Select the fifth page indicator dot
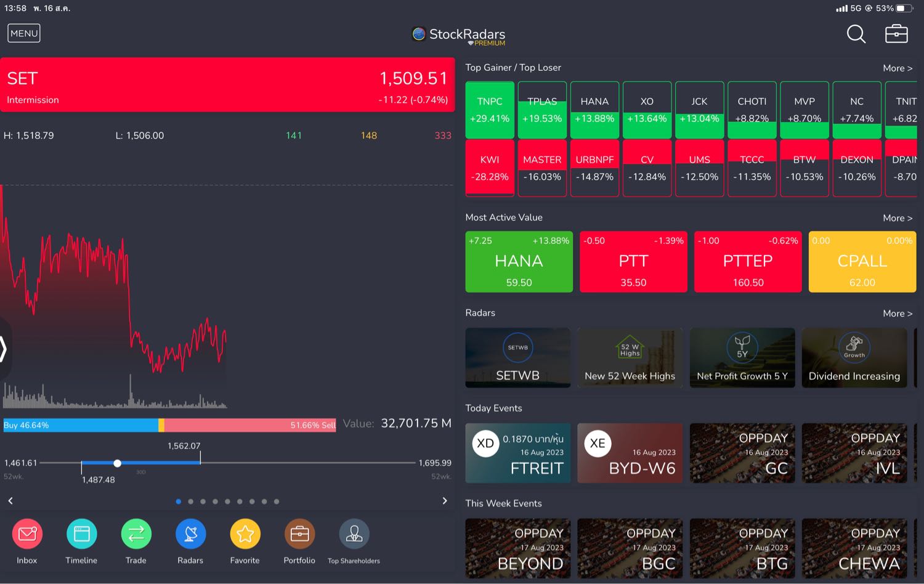 tap(227, 501)
